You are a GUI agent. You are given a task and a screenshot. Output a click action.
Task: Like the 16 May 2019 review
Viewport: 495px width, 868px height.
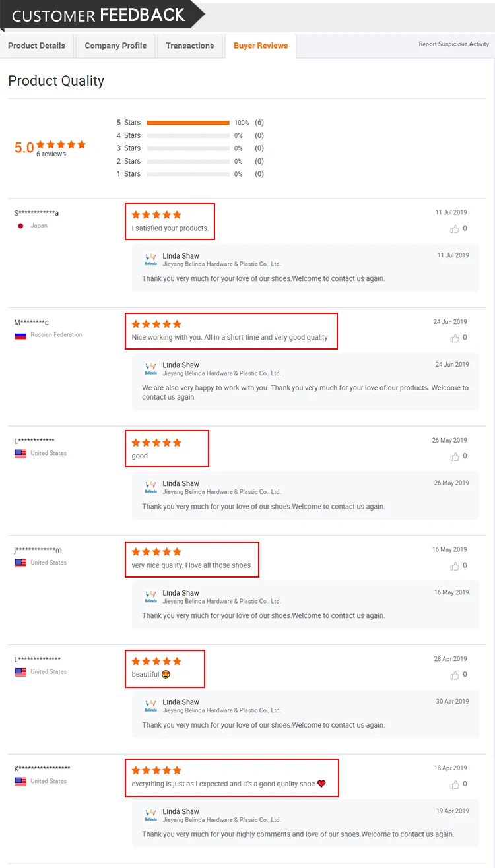(x=455, y=566)
